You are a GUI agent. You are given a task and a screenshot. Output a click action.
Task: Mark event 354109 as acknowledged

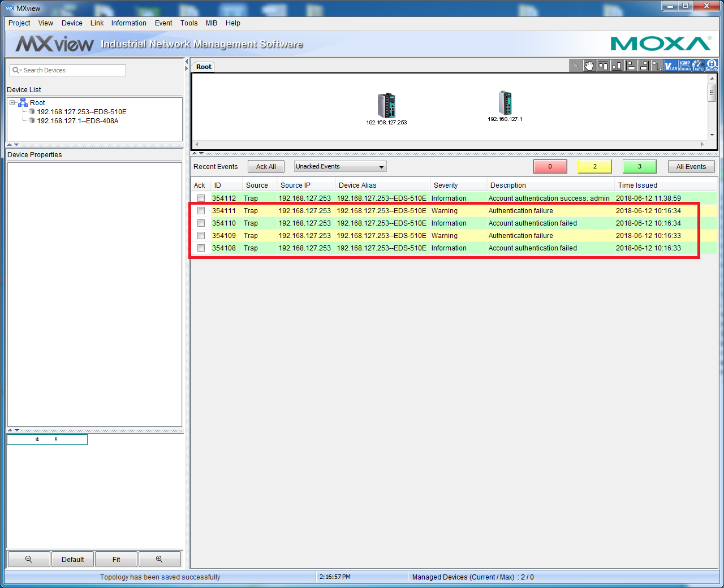pos(201,236)
